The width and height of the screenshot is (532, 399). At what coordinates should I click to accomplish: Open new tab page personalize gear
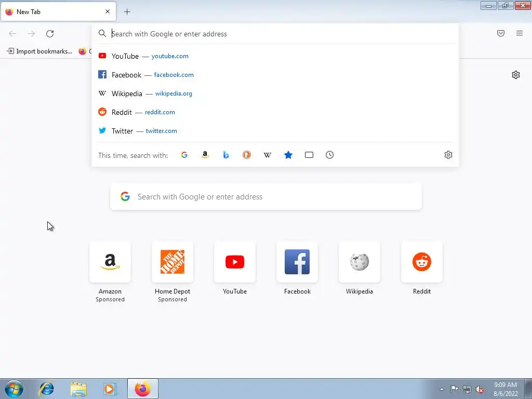[516, 75]
